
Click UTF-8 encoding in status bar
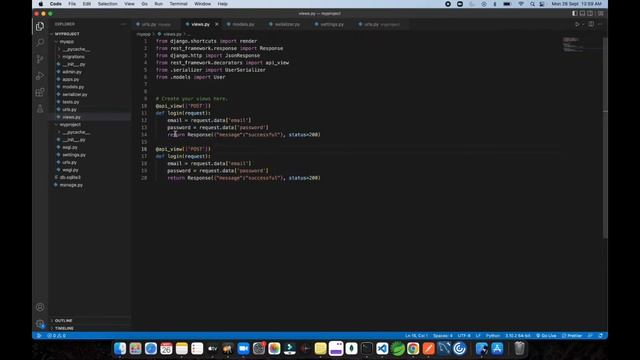coord(464,336)
